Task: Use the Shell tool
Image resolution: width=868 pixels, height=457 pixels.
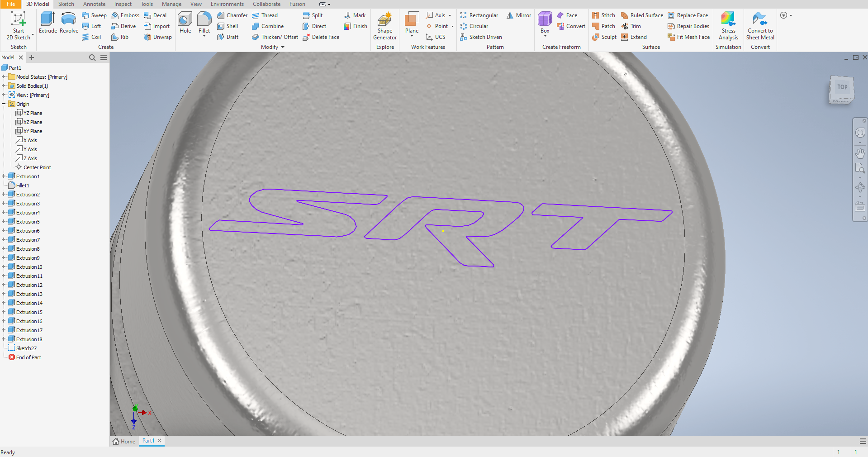Action: tap(228, 26)
